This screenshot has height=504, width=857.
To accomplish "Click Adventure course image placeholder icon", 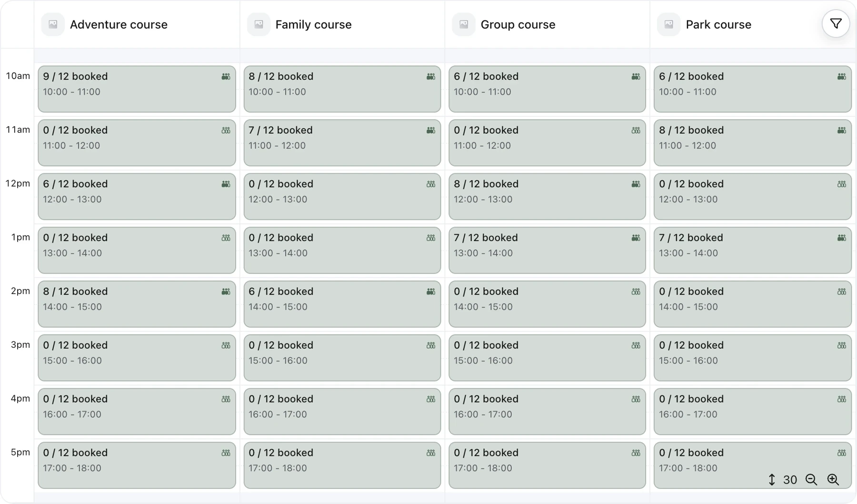I will click(53, 24).
